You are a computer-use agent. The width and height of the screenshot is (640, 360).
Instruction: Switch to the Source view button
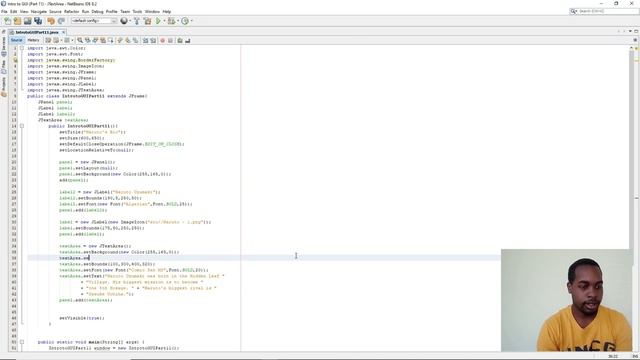pyautogui.click(x=16, y=40)
